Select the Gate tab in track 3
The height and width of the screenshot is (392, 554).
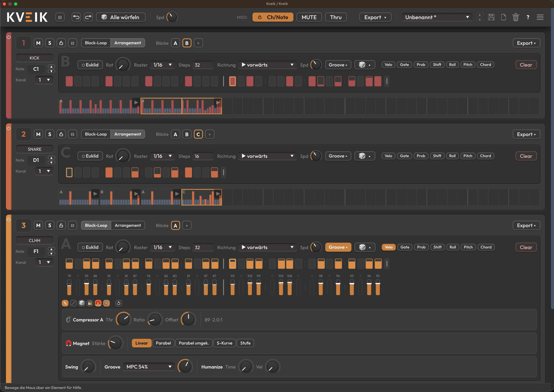point(405,247)
